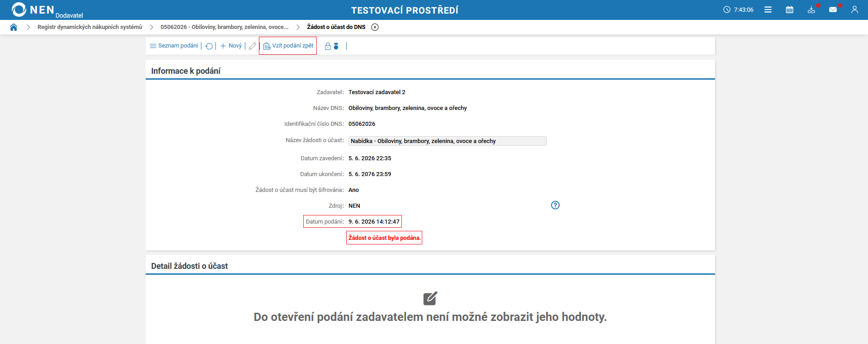868x344 pixels.
Task: Click the Detail žádosti o účast heading
Action: pyautogui.click(x=190, y=266)
